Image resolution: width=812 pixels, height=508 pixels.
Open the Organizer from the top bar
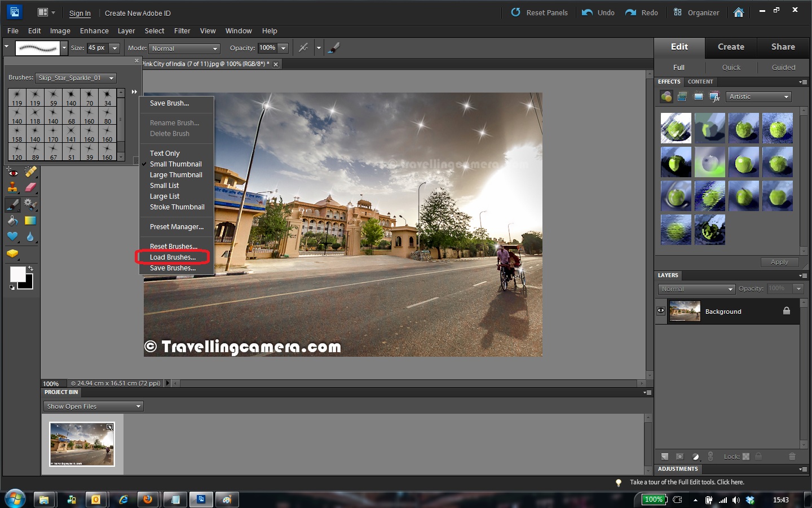click(696, 12)
